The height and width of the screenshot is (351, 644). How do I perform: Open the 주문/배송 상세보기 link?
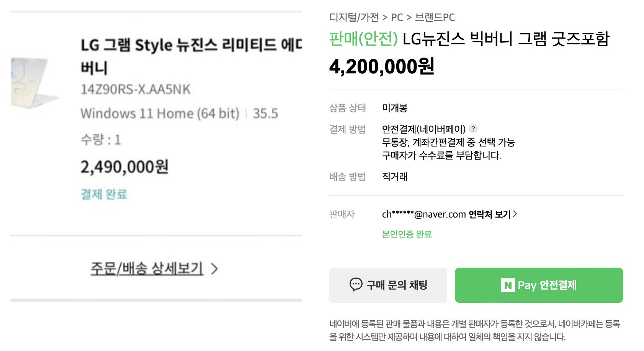click(147, 268)
